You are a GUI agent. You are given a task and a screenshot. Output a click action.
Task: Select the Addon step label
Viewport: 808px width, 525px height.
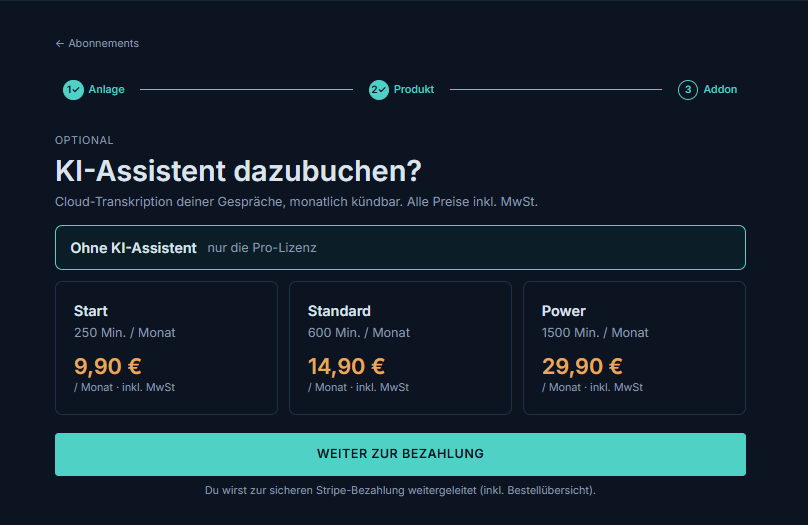click(x=720, y=90)
